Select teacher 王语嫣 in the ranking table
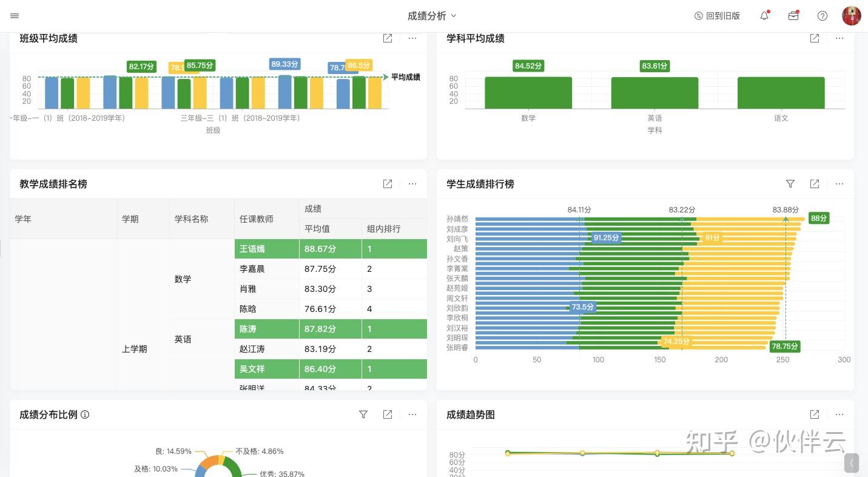This screenshot has width=868, height=477. coord(267,249)
